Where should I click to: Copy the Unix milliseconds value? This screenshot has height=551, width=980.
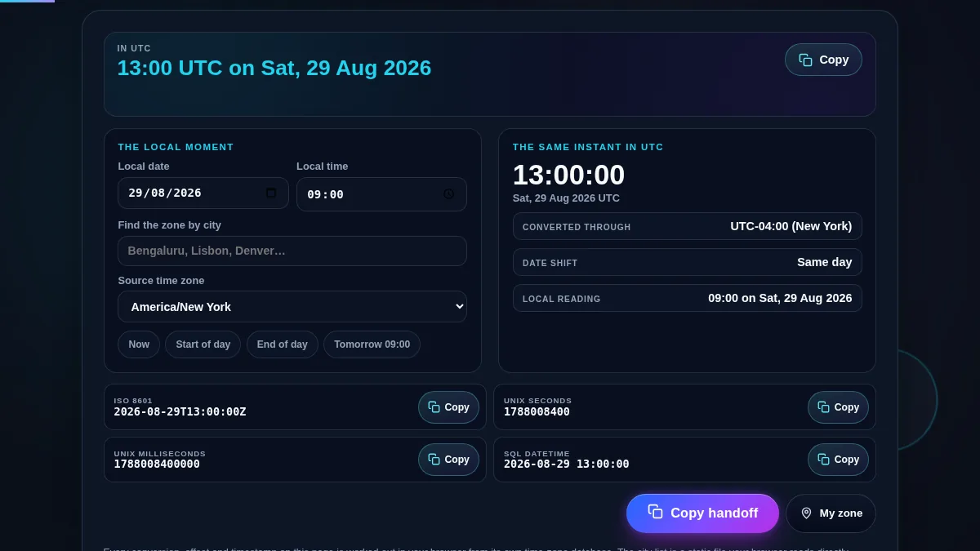coord(448,460)
